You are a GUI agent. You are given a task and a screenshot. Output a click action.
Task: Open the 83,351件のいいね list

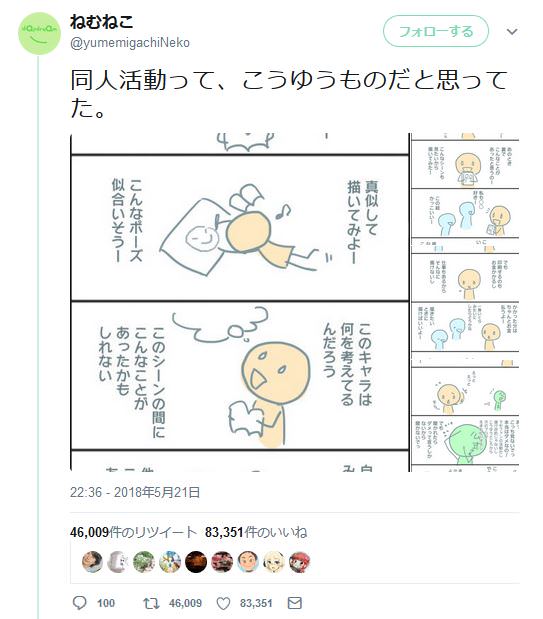click(256, 532)
